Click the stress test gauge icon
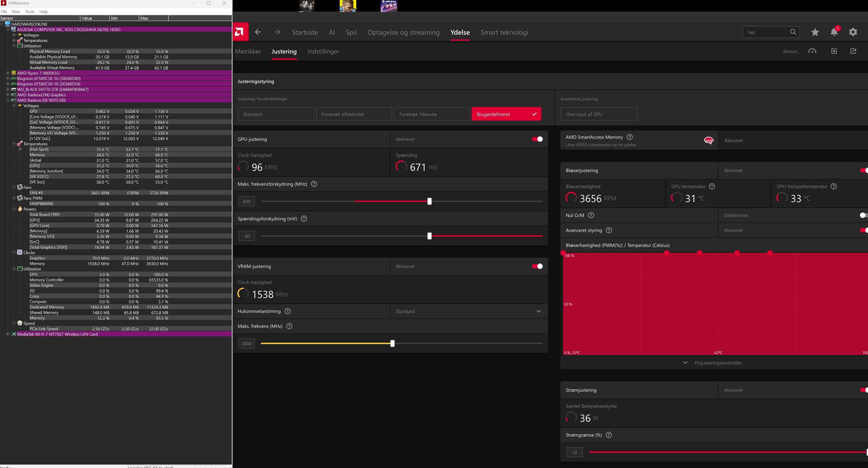The image size is (868, 468). [812, 51]
